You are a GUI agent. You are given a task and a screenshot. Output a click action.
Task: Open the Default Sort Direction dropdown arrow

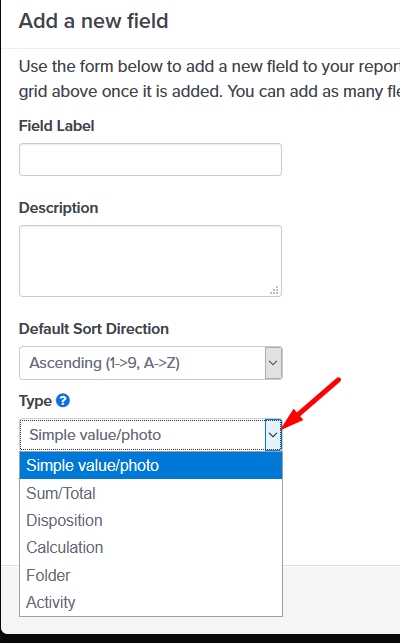pyautogui.click(x=273, y=363)
